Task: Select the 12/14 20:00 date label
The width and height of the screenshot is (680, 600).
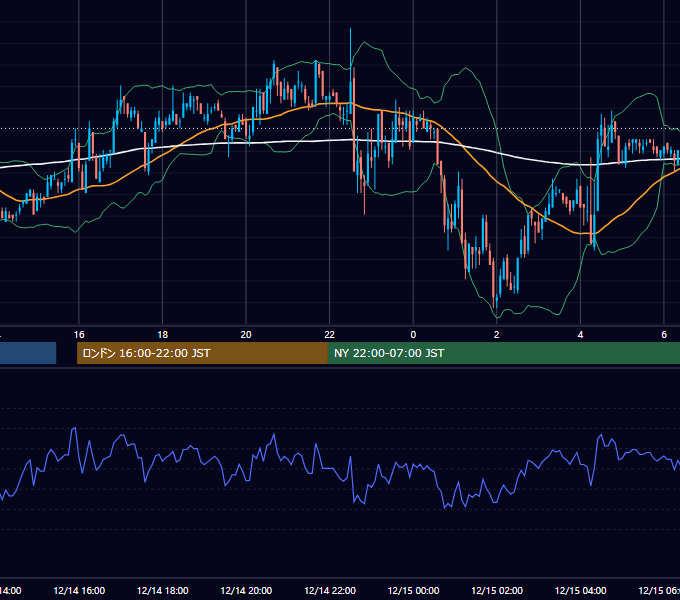Action: pos(246,590)
